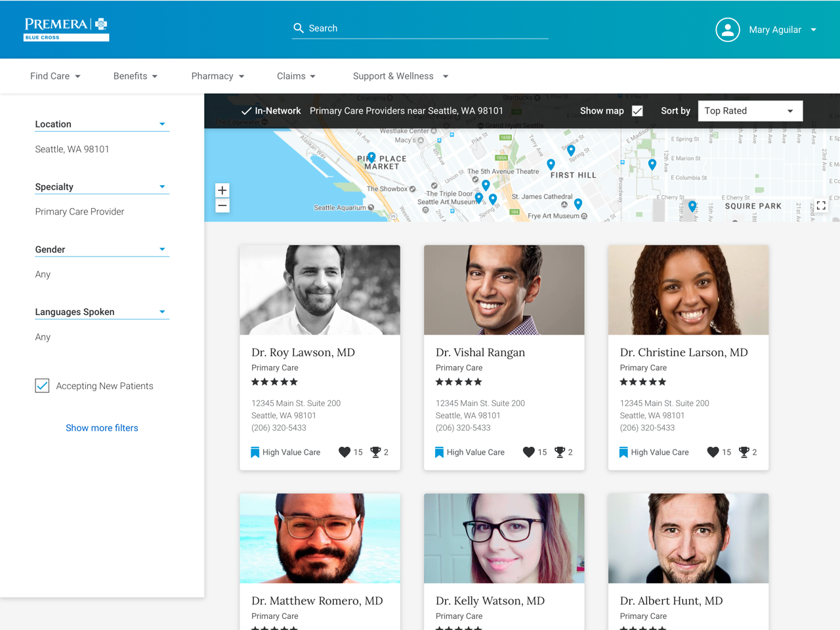Click Dr. Roy Lawson's phone number
This screenshot has width=840, height=630.
(279, 428)
